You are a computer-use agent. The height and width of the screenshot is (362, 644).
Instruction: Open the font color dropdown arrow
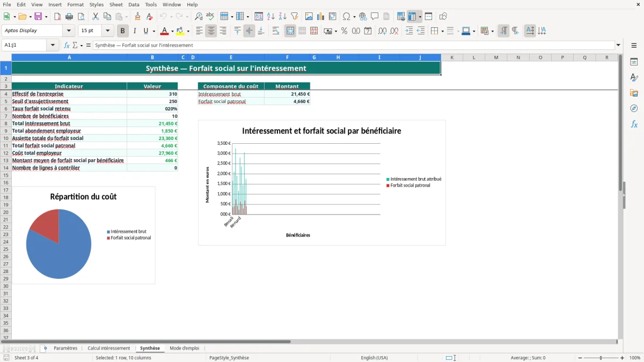coord(172,31)
